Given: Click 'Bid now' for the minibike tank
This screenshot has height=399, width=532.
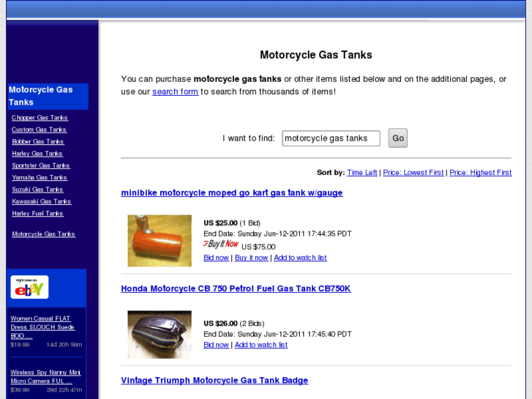Looking at the screenshot, I should point(216,258).
